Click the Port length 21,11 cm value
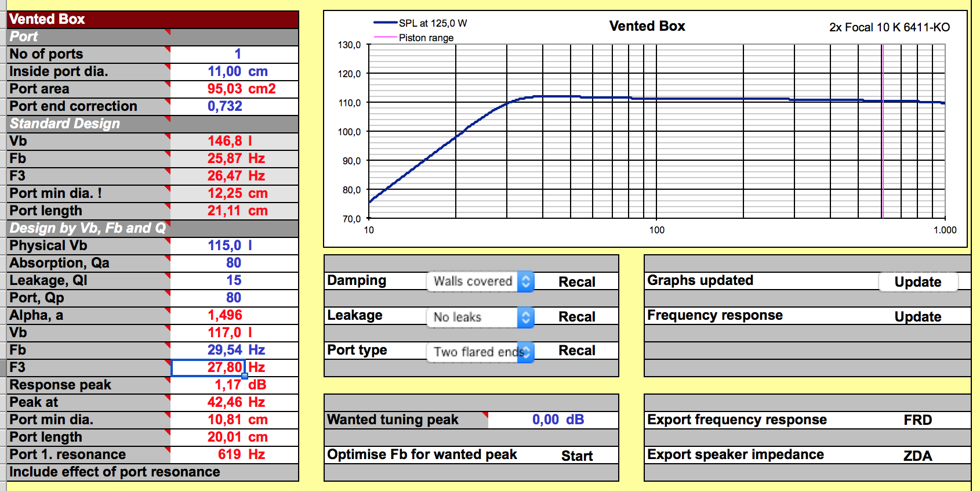The image size is (980, 491). click(234, 211)
